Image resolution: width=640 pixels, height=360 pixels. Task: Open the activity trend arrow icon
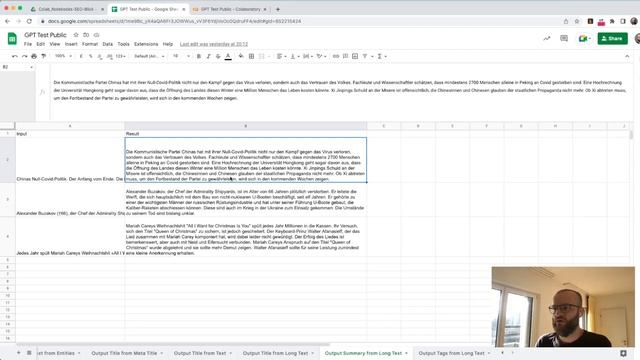[x=547, y=38]
